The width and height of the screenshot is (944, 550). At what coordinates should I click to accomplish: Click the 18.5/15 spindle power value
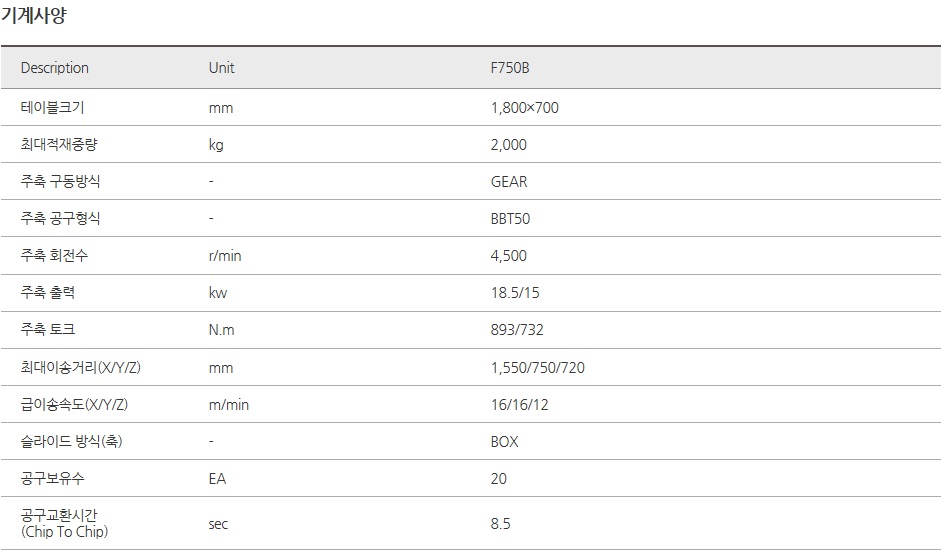coord(515,292)
